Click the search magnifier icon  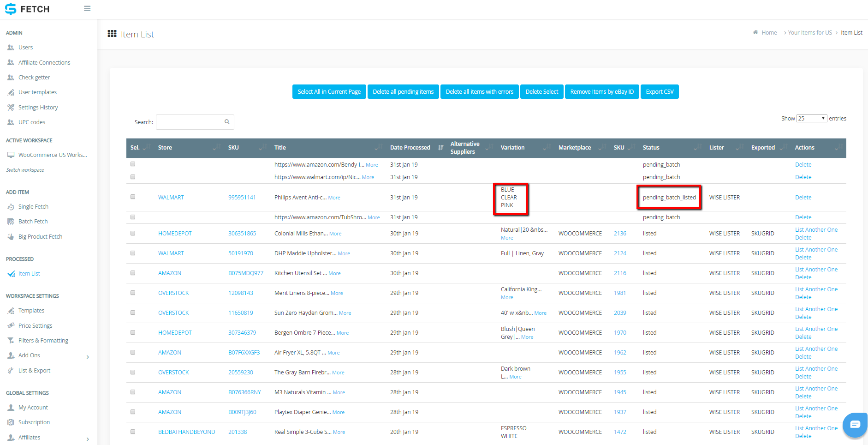coord(227,122)
